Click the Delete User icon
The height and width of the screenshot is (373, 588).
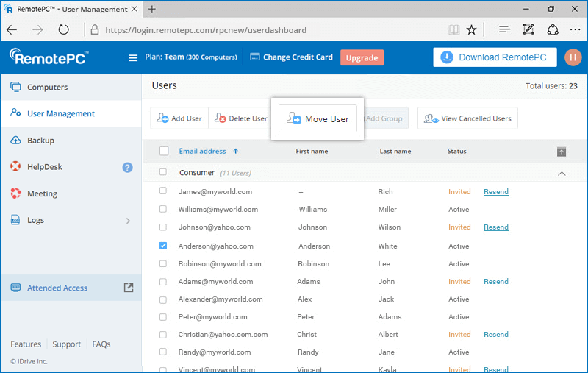220,118
